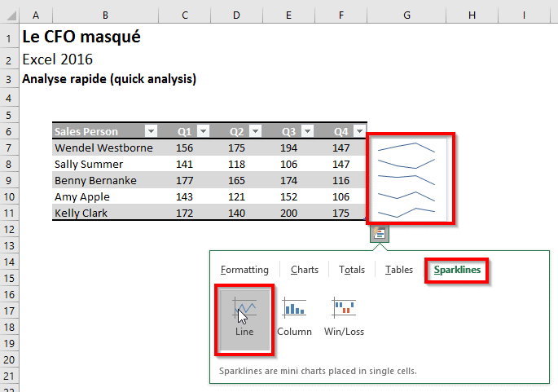Go to the Tables tab
Screen dimensions: 558x392
(399, 270)
